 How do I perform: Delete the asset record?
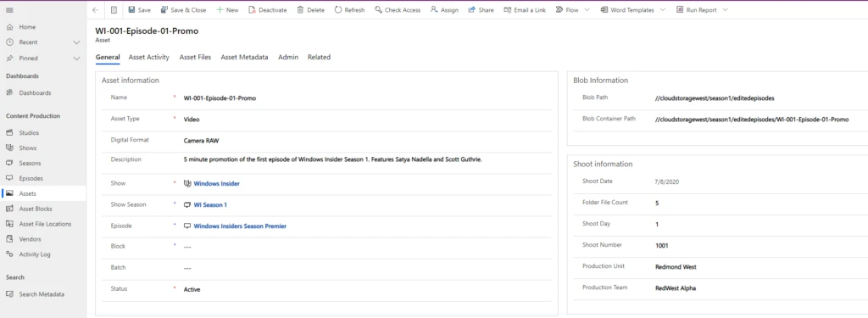tap(310, 10)
